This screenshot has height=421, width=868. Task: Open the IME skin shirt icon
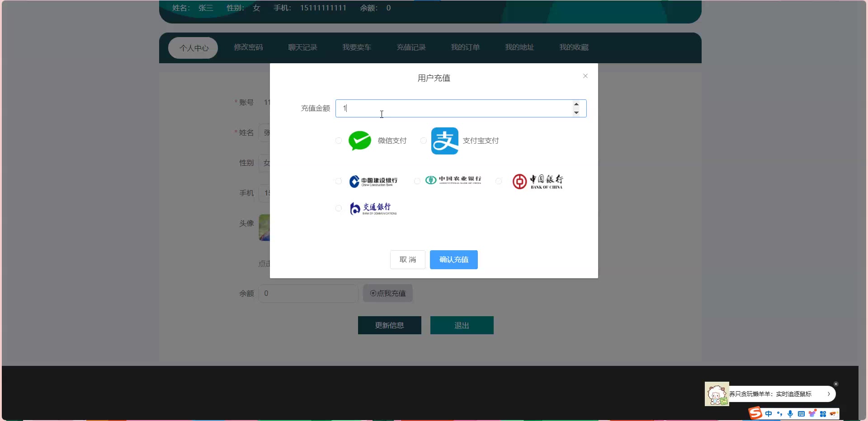[x=812, y=413]
